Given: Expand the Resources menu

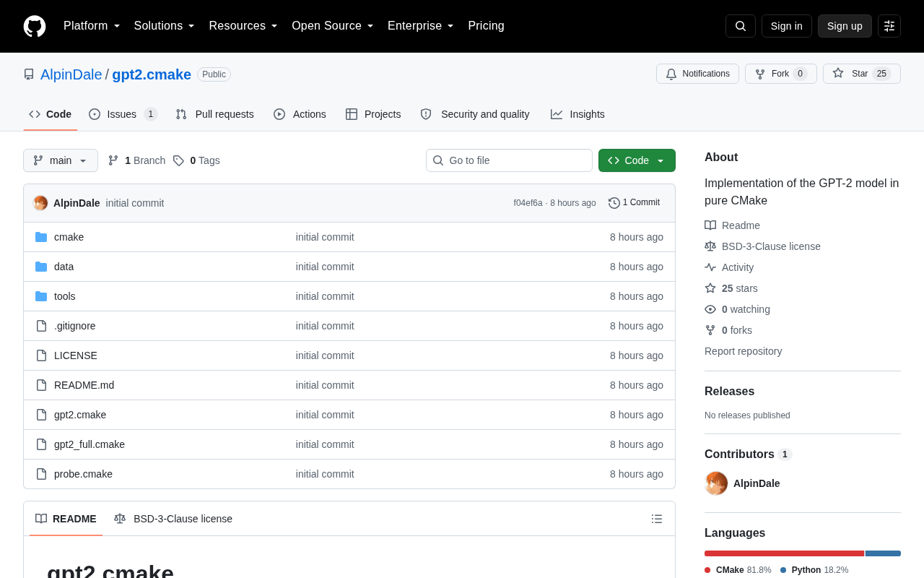Looking at the screenshot, I should point(243,26).
